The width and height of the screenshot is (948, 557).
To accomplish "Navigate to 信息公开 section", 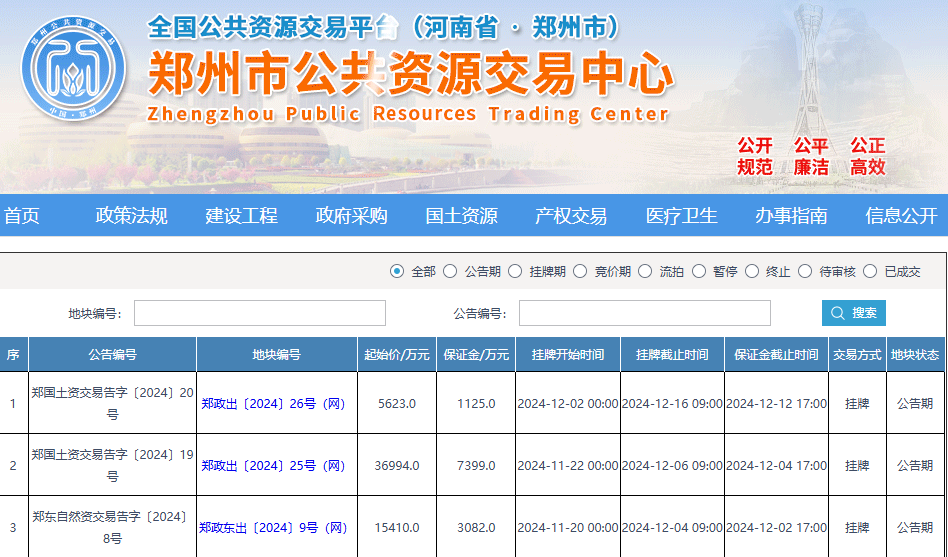I will coord(901,216).
